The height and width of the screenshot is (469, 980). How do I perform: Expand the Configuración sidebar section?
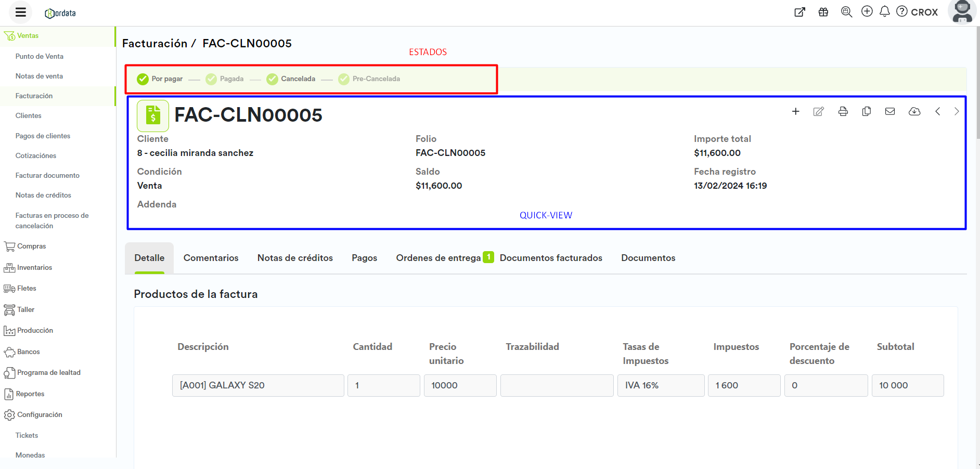[40, 415]
